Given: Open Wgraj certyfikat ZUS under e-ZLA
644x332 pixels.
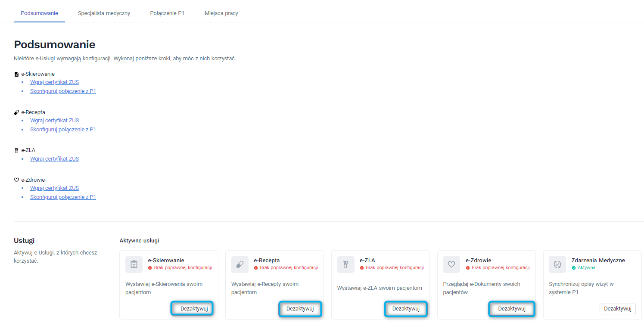Looking at the screenshot, I should coord(54,158).
